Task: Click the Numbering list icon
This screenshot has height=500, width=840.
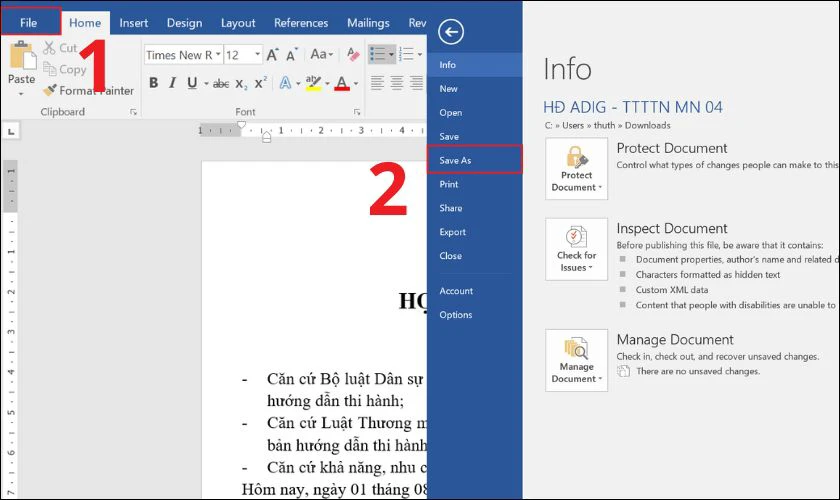Action: tap(407, 54)
